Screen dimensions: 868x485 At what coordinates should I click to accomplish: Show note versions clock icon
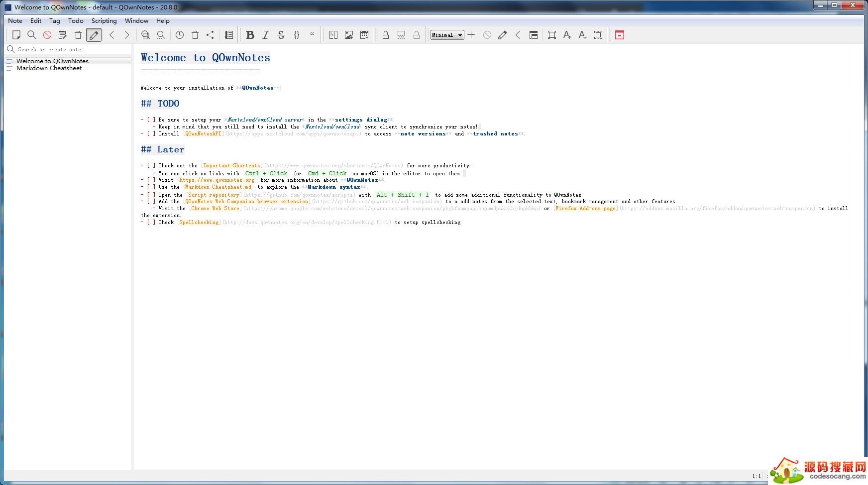[x=180, y=35]
